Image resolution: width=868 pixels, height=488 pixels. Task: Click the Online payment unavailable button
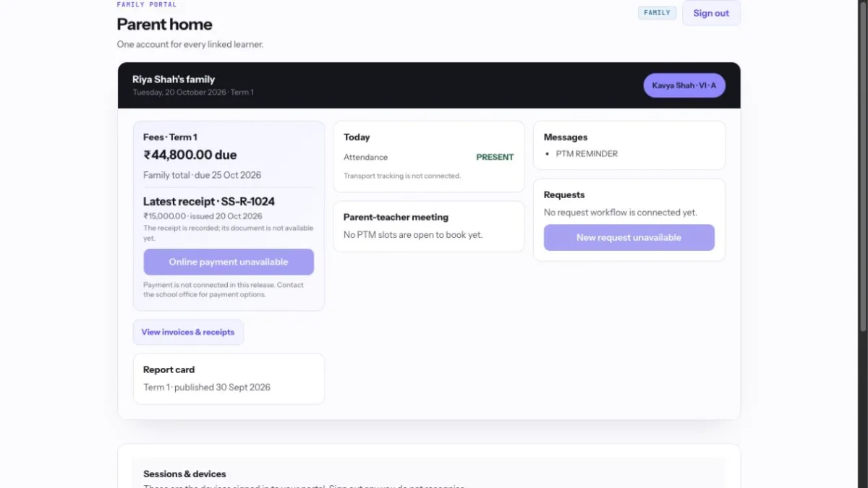(x=229, y=262)
